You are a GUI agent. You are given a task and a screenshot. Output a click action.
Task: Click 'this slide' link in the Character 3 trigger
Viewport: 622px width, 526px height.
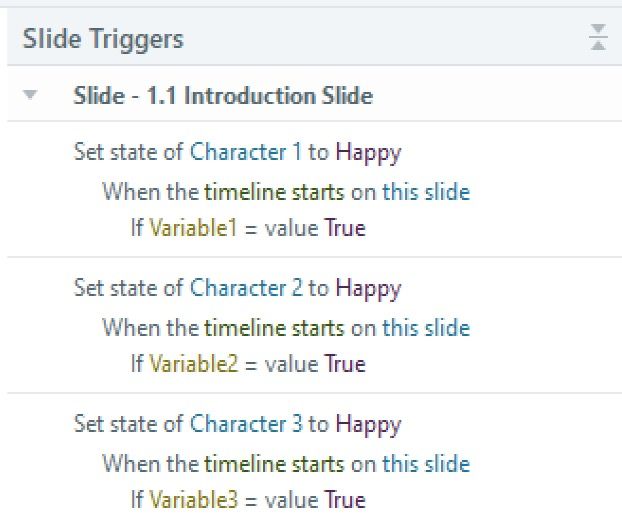pos(425,463)
